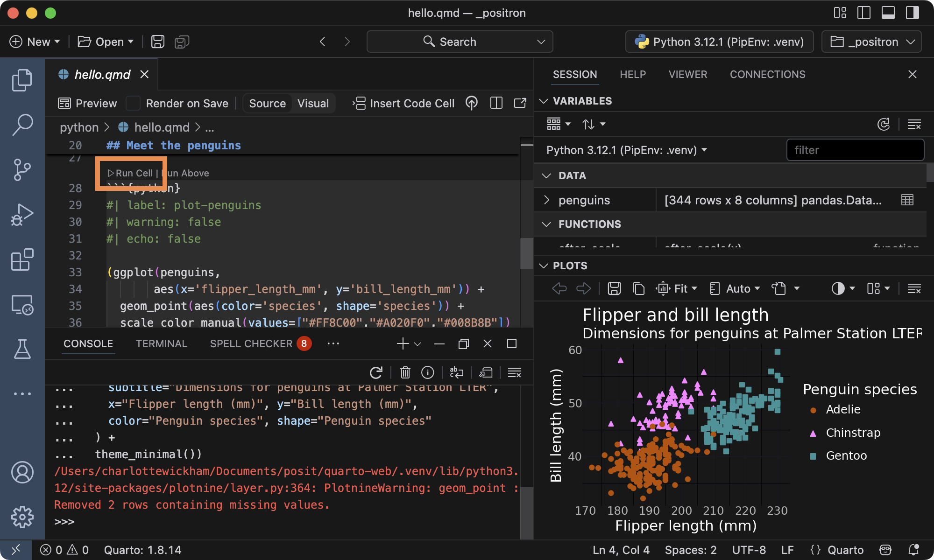The image size is (934, 560).
Task: Refresh the variables list
Action: coord(884,124)
